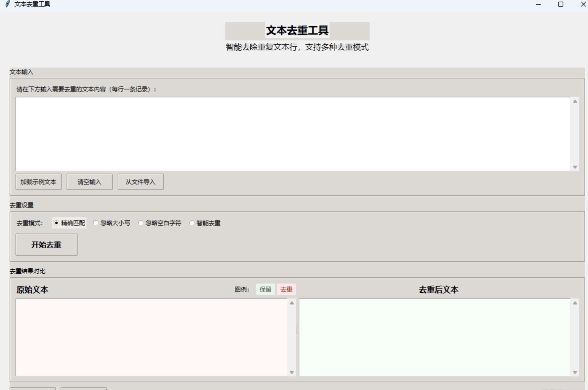
Task: Click scroll-down arrow of 原始文本 pane
Action: [x=292, y=372]
